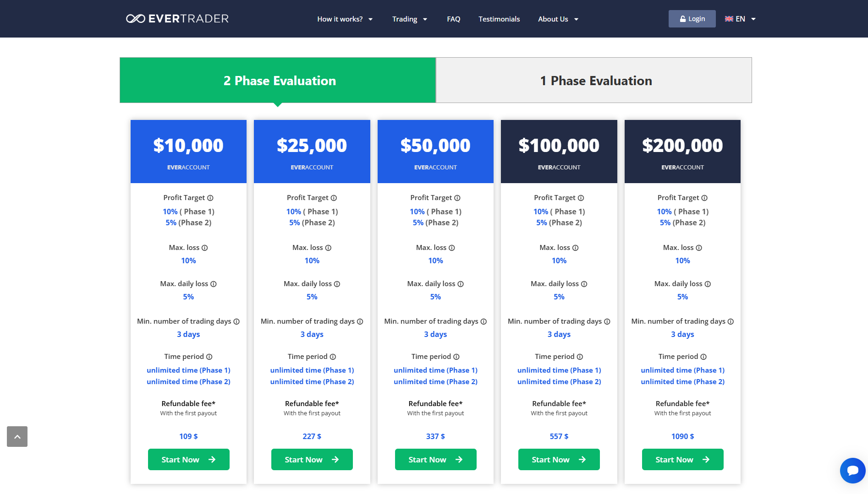
Task: Click info icon beside $200,000 Profit Target
Action: [704, 198]
